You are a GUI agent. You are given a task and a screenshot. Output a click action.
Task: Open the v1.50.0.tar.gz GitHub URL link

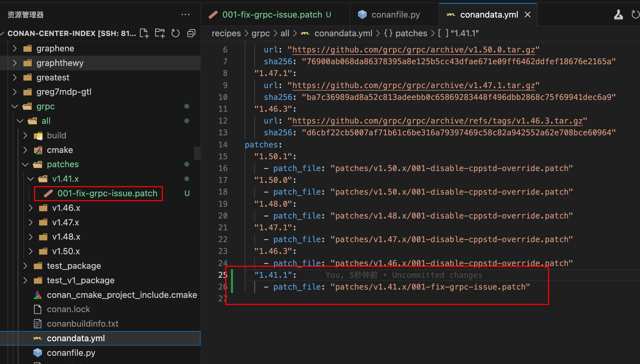pos(414,50)
